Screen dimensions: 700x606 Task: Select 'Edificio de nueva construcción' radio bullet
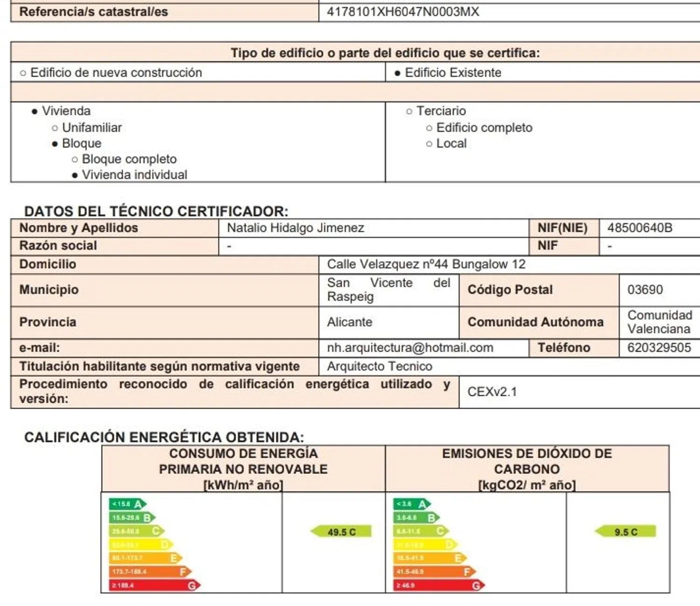[x=23, y=73]
